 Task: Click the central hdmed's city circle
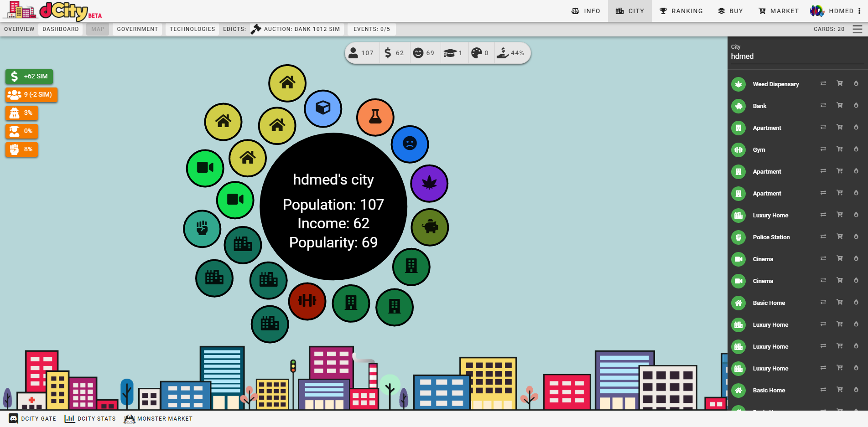333,206
